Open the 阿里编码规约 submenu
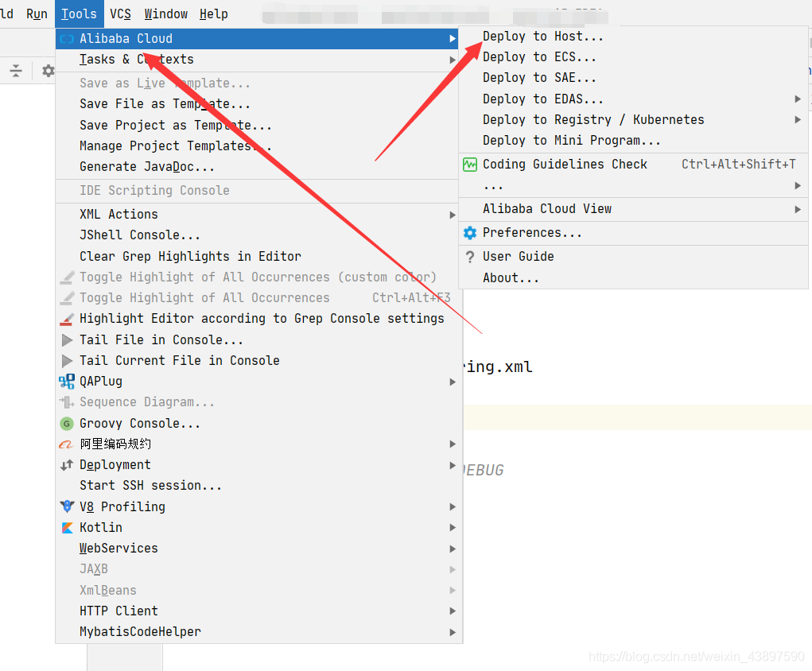This screenshot has width=812, height=671. [x=258, y=444]
